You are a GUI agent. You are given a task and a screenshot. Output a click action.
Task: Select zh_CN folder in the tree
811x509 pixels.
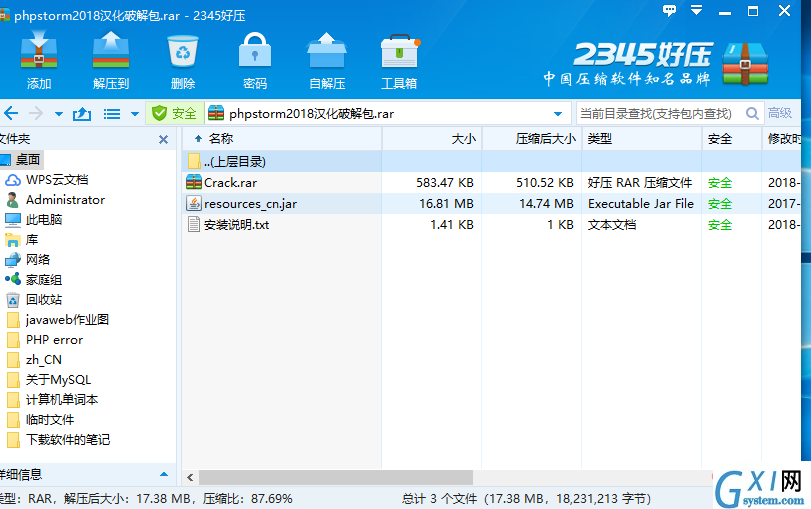coord(43,360)
